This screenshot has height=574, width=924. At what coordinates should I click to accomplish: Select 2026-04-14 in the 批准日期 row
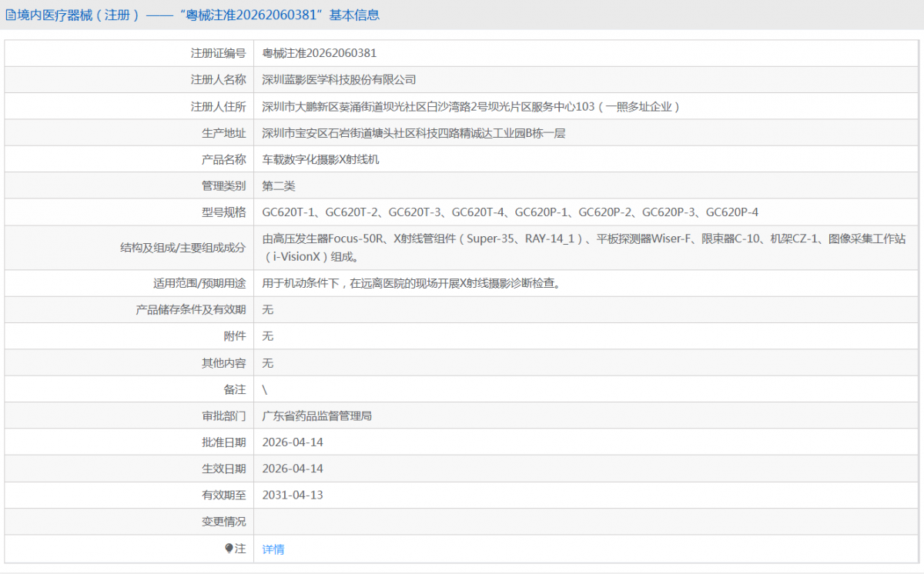[x=293, y=442]
